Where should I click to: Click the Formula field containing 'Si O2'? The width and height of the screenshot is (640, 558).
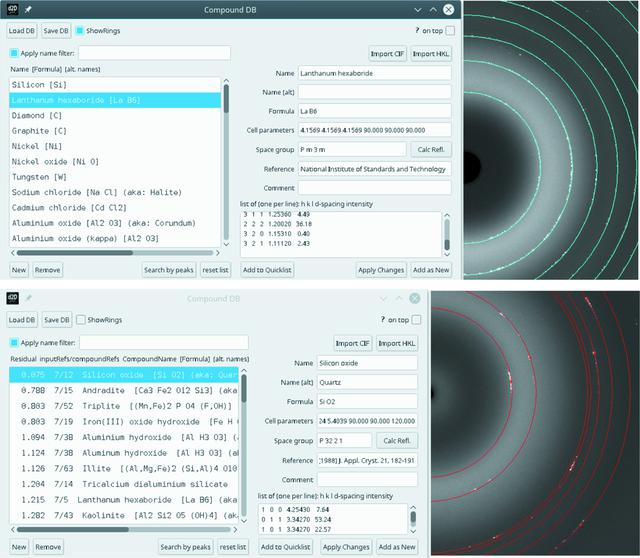367,401
